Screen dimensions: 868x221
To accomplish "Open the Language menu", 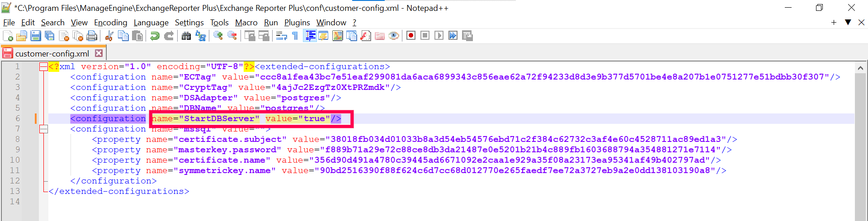I will click(151, 23).
